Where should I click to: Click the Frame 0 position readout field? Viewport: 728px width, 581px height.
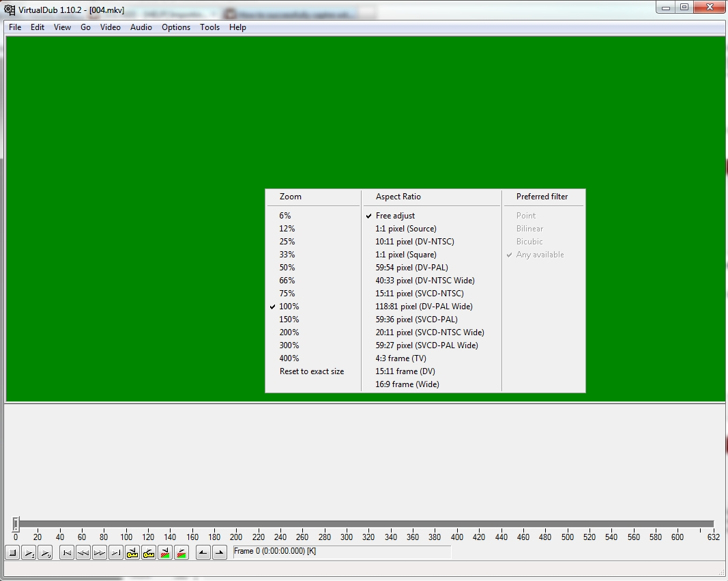pos(342,552)
